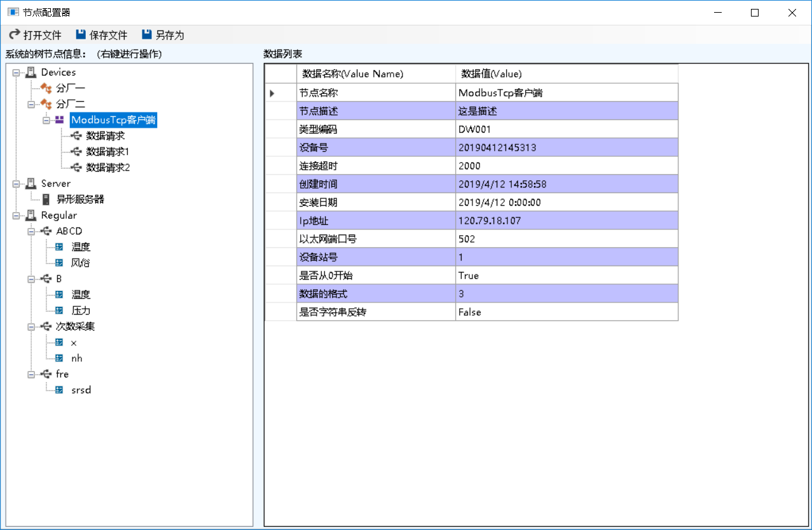812x530 pixels.
Task: Click the 2000 connection timeout value
Action: point(567,166)
